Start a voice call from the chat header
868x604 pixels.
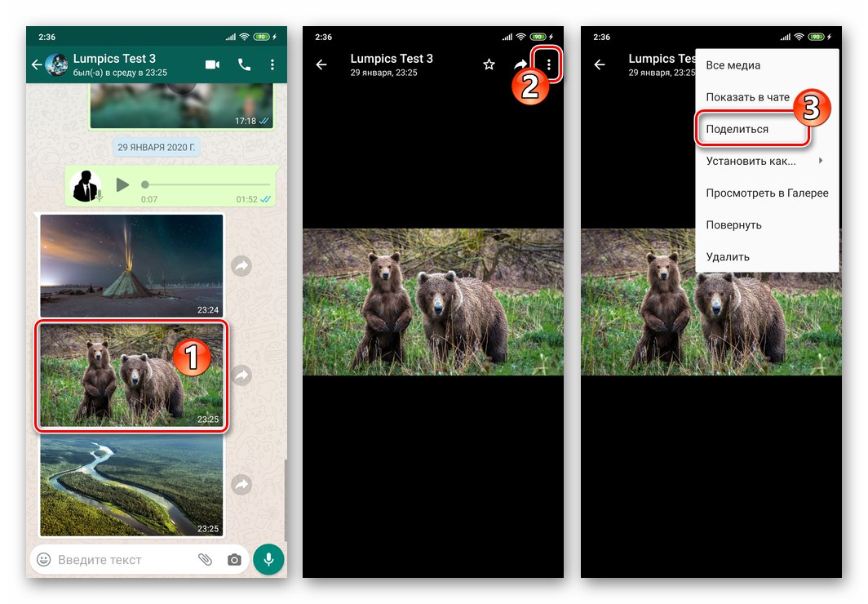point(243,64)
